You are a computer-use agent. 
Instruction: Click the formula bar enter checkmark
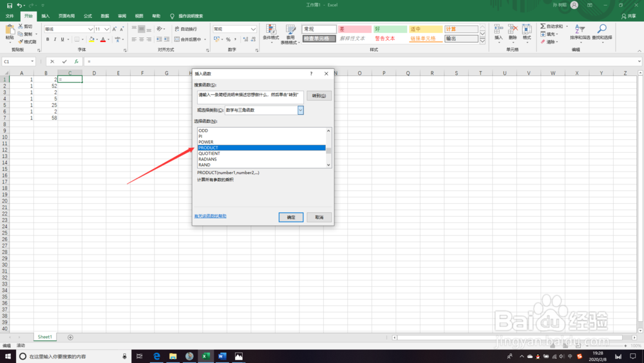[64, 62]
